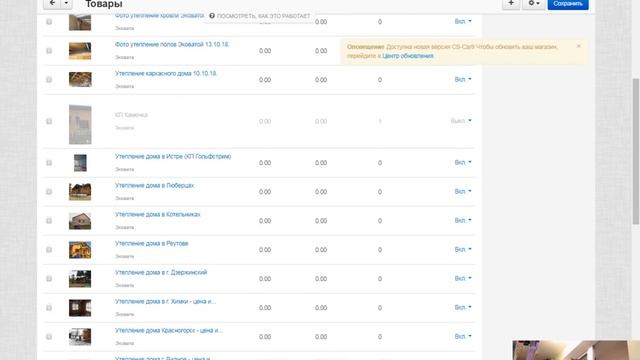Check Утепление дома в г. Дзержинский checkbox
The width and height of the screenshot is (640, 360).
49,279
